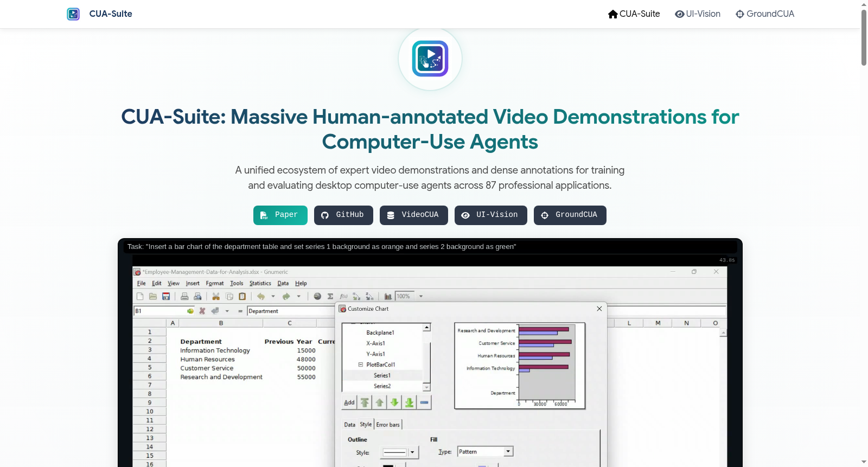The height and width of the screenshot is (467, 868).
Task: Open the Statistics menu
Action: point(260,283)
